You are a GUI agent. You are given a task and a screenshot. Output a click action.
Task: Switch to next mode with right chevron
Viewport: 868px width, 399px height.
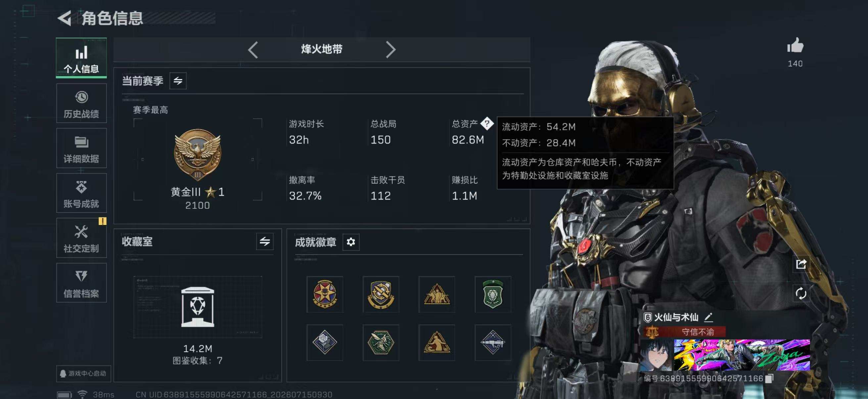(390, 50)
